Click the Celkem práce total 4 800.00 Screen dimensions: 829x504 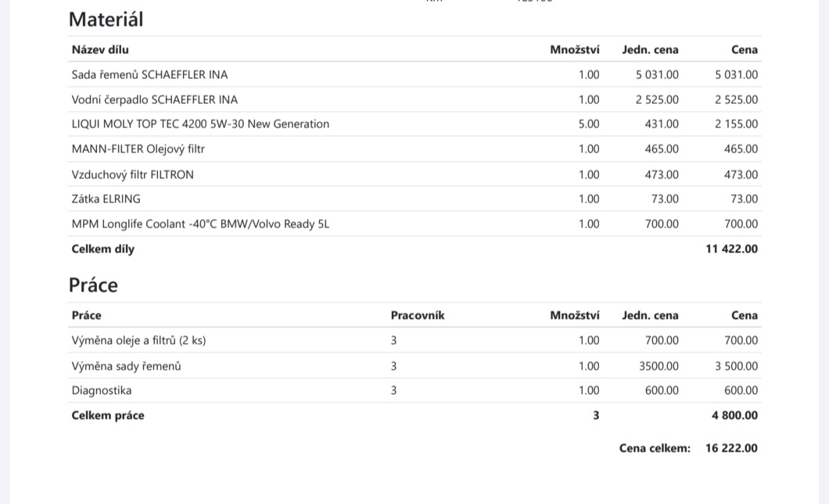(734, 416)
